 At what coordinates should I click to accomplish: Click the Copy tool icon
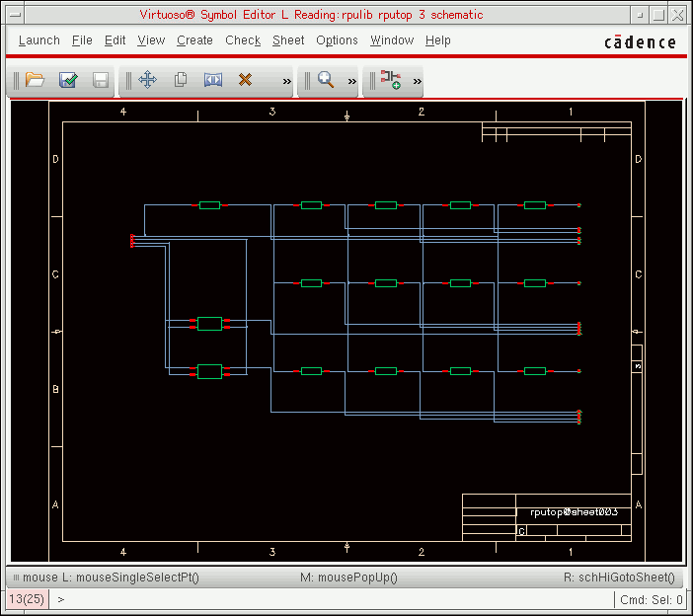(181, 80)
